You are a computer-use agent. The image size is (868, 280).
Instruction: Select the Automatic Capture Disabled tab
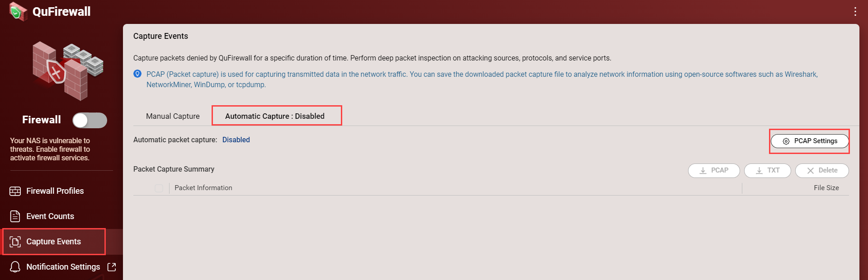[276, 116]
